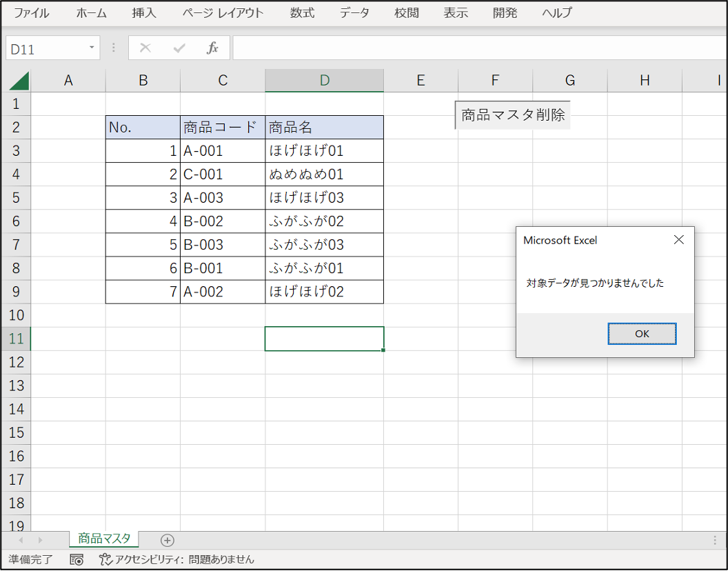728x571 pixels.
Task: Click the formula bar cancel X icon
Action: 145,48
